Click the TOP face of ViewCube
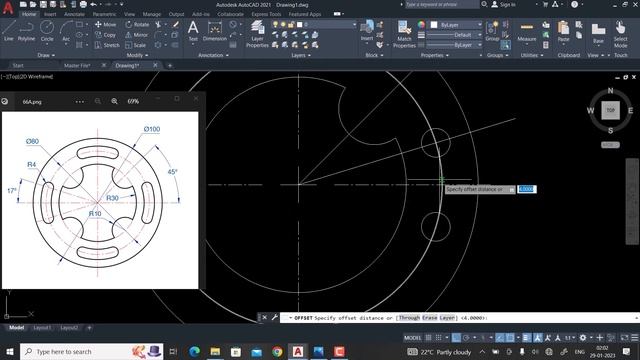Viewport: 640px width, 360px height. pyautogui.click(x=610, y=110)
